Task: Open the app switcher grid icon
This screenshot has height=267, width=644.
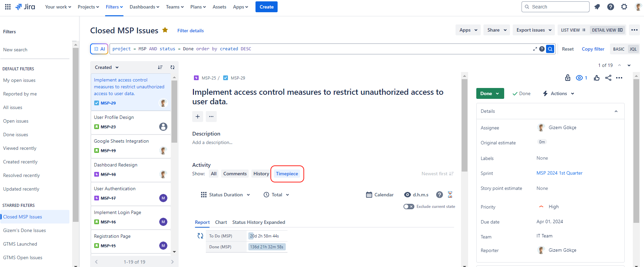Action: pos(8,7)
